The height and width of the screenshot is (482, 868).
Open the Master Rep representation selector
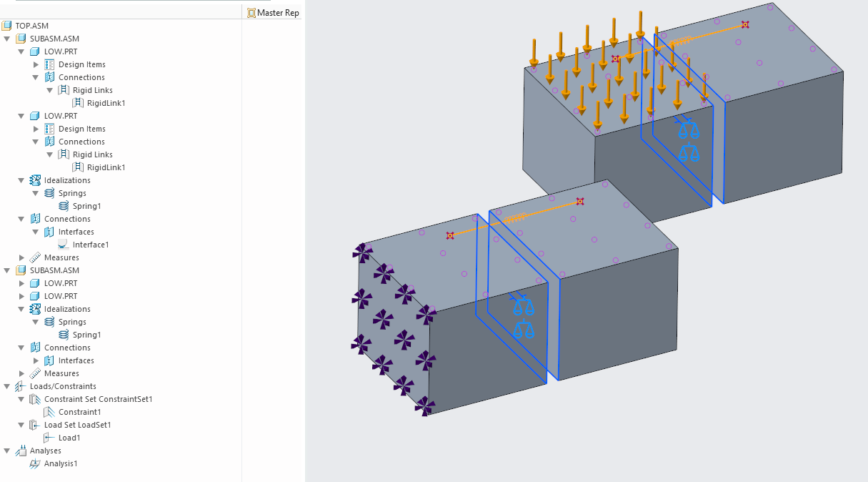(x=273, y=12)
